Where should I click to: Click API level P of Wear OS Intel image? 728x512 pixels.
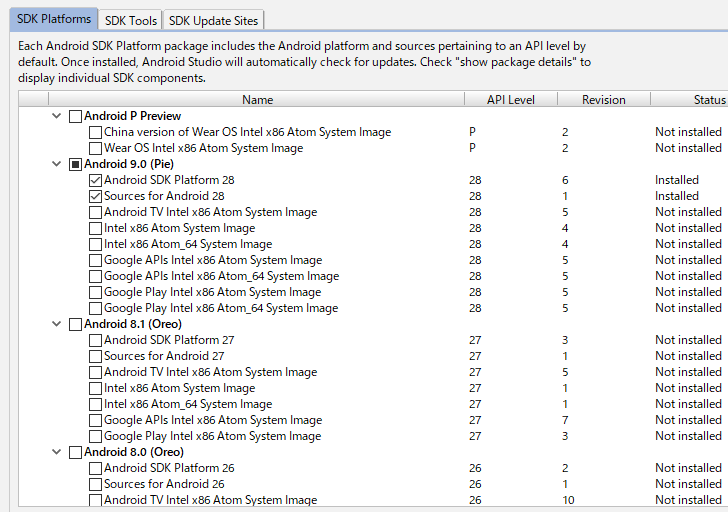472,148
